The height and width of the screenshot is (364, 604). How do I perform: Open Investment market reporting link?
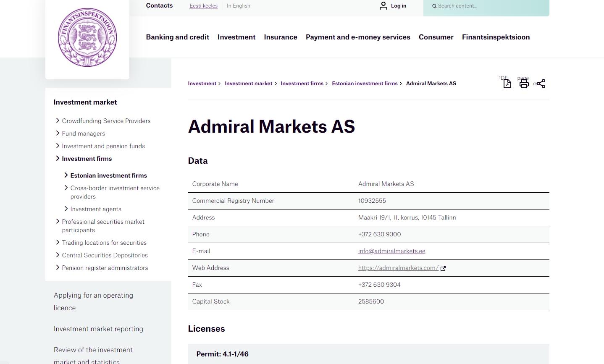click(98, 329)
